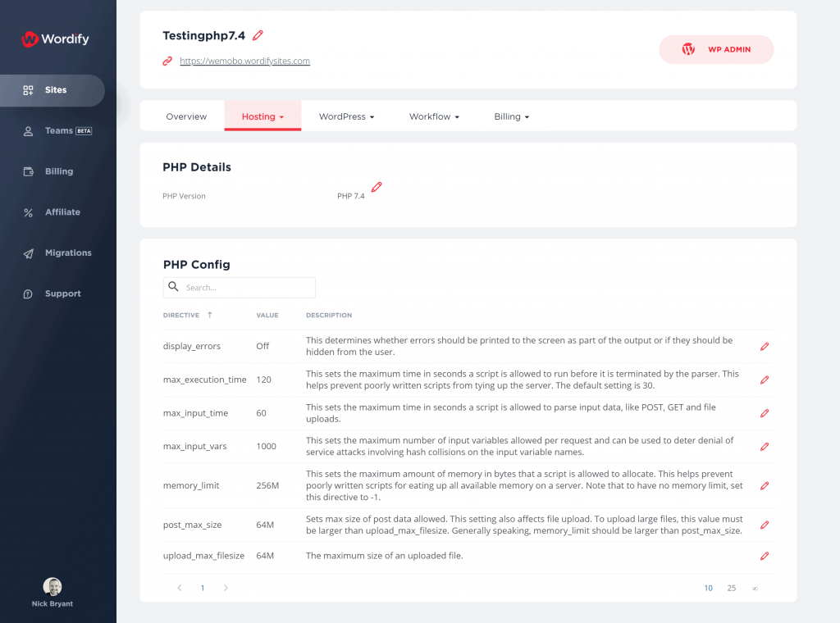Viewport: 840px width, 623px height.
Task: Click the Wordify logo in the sidebar
Action: 56,39
